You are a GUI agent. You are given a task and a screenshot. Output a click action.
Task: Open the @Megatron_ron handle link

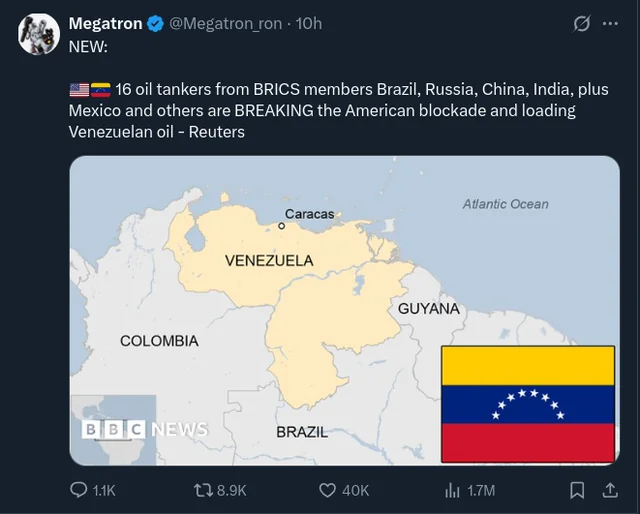point(226,23)
